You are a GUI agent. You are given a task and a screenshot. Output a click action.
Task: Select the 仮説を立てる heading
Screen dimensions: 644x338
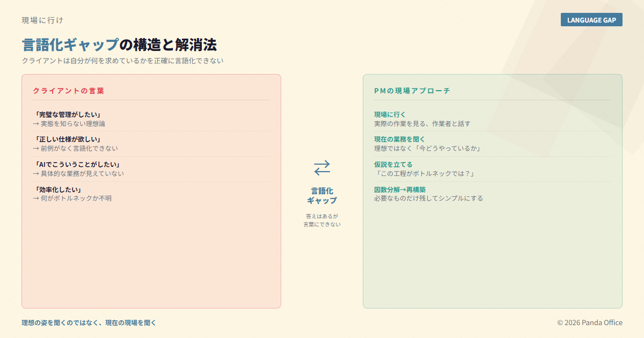coord(393,164)
